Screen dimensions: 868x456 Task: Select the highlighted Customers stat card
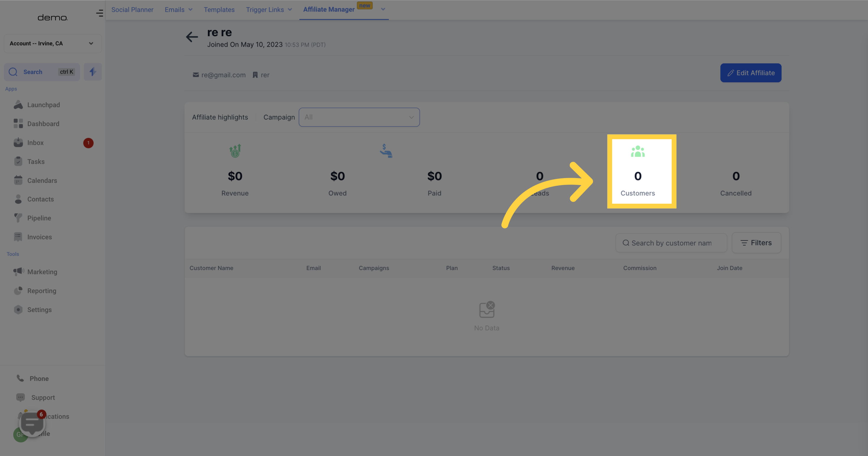[638, 171]
